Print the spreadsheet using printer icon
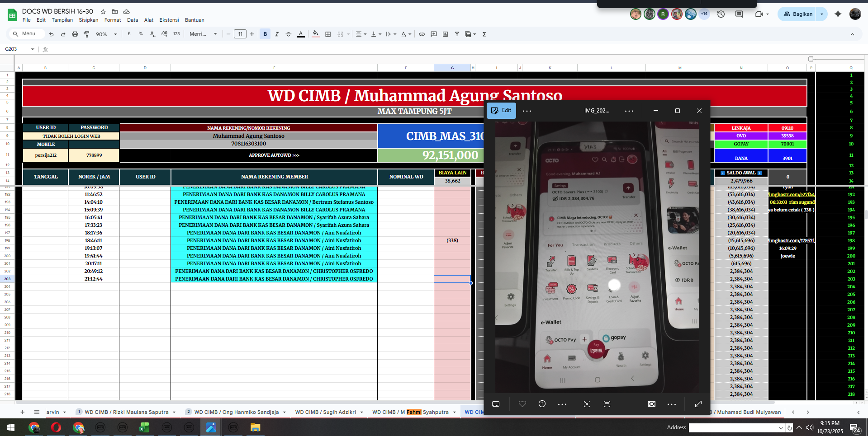 click(75, 34)
